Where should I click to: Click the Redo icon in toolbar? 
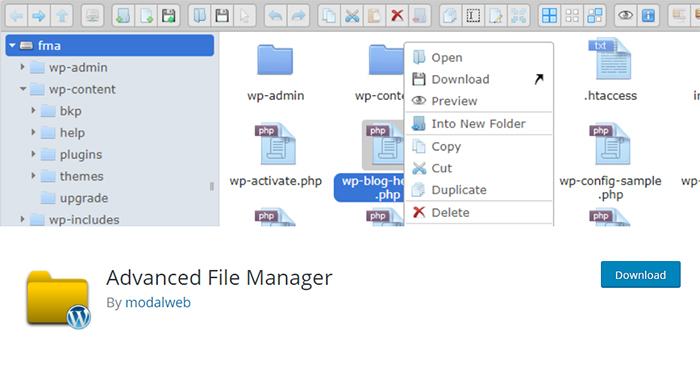(298, 16)
